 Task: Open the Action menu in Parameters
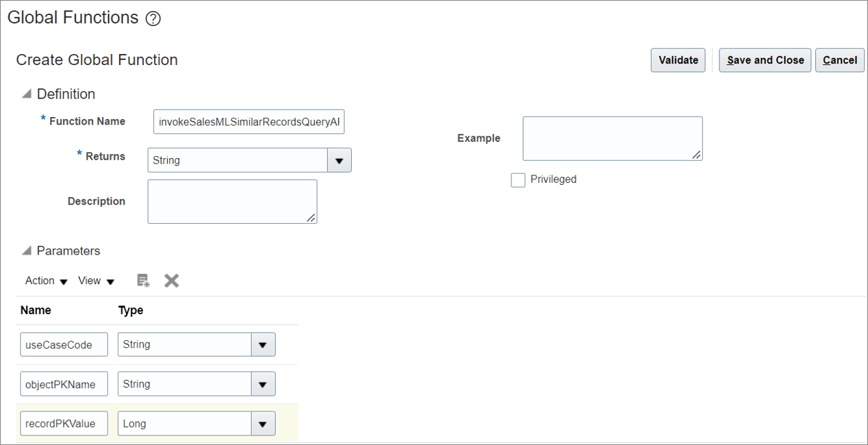click(x=44, y=281)
